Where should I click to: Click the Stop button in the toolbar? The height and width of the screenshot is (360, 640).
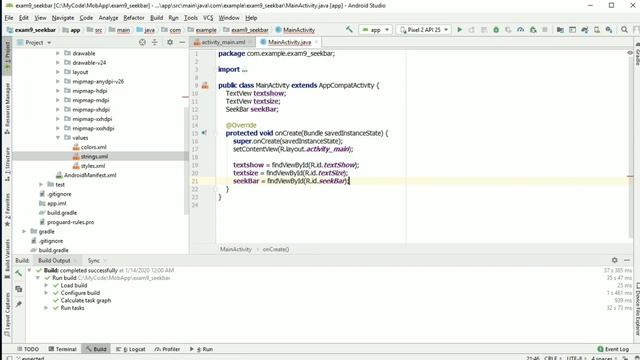tap(545, 30)
